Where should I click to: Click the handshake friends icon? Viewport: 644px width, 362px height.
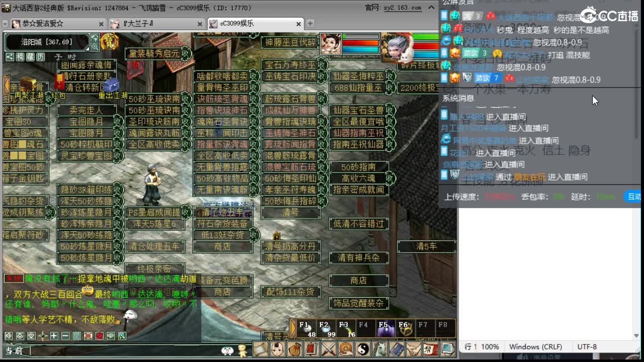[414, 348]
